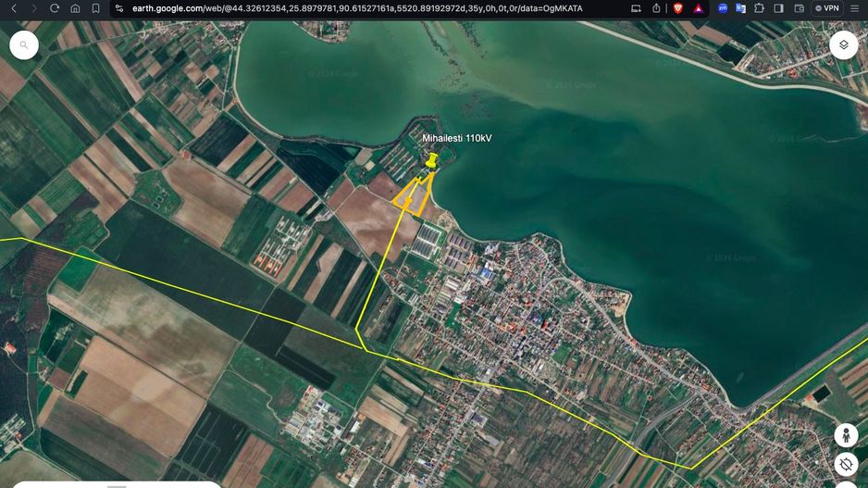Bookmark this page in the toolbar

coord(95,8)
